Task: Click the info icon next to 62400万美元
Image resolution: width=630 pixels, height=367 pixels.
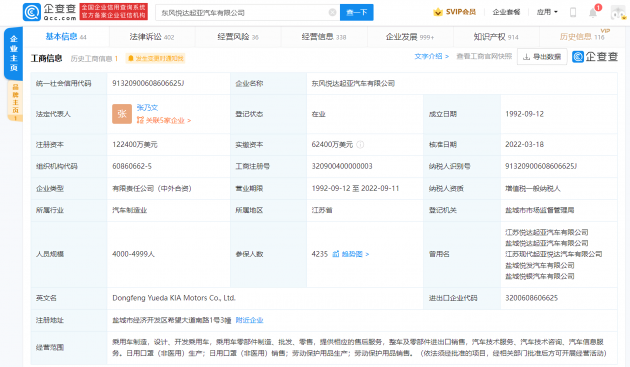Action: [x=360, y=145]
